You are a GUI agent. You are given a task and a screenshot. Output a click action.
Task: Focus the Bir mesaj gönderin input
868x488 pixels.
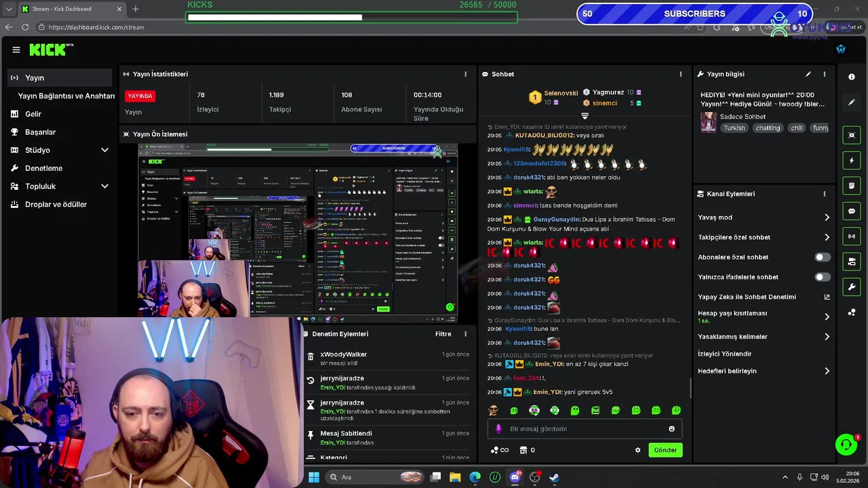pyautogui.click(x=584, y=429)
